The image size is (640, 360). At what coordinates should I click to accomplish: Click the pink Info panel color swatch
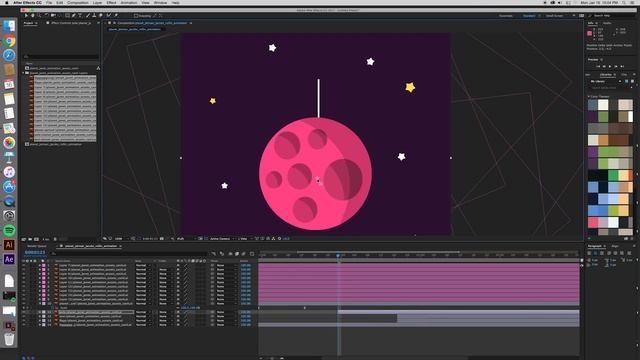[589, 33]
